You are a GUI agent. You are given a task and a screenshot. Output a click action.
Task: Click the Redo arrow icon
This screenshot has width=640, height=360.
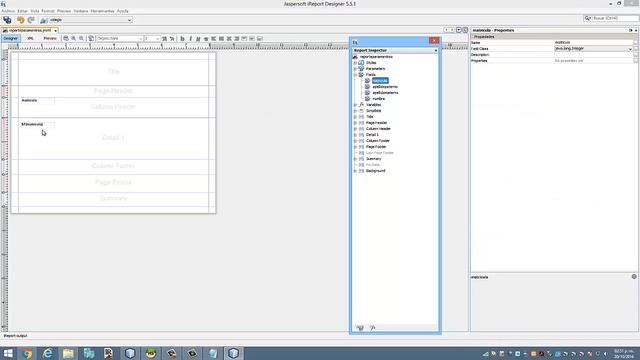[x=31, y=20]
